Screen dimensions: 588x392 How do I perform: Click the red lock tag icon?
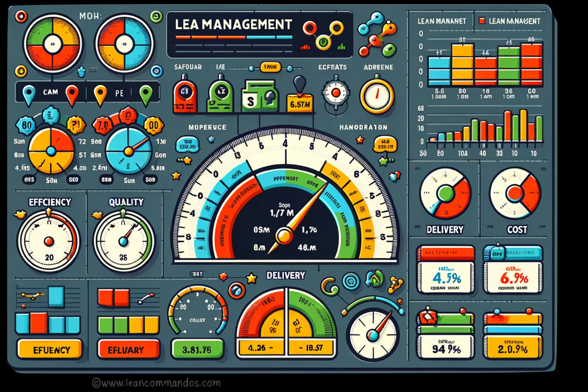click(185, 94)
